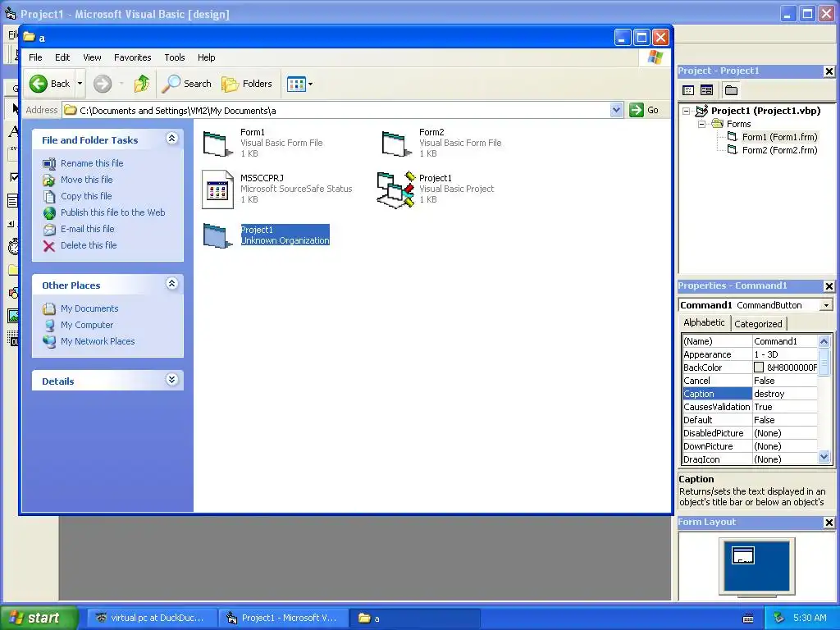The height and width of the screenshot is (630, 840).
Task: Select the Cancel property value False
Action: pos(785,381)
